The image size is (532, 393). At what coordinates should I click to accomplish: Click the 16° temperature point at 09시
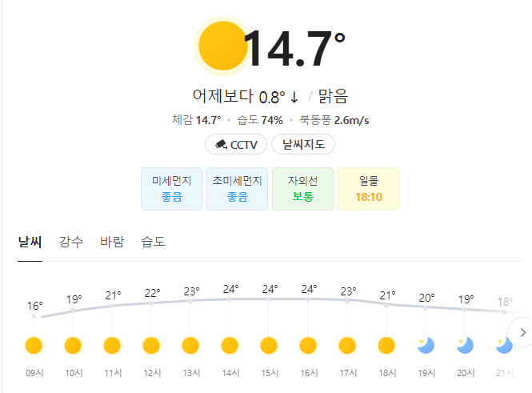[34, 316]
